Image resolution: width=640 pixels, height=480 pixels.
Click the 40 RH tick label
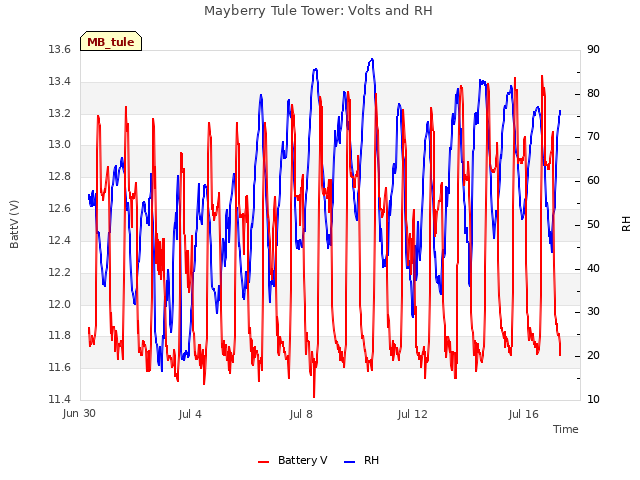click(x=593, y=269)
